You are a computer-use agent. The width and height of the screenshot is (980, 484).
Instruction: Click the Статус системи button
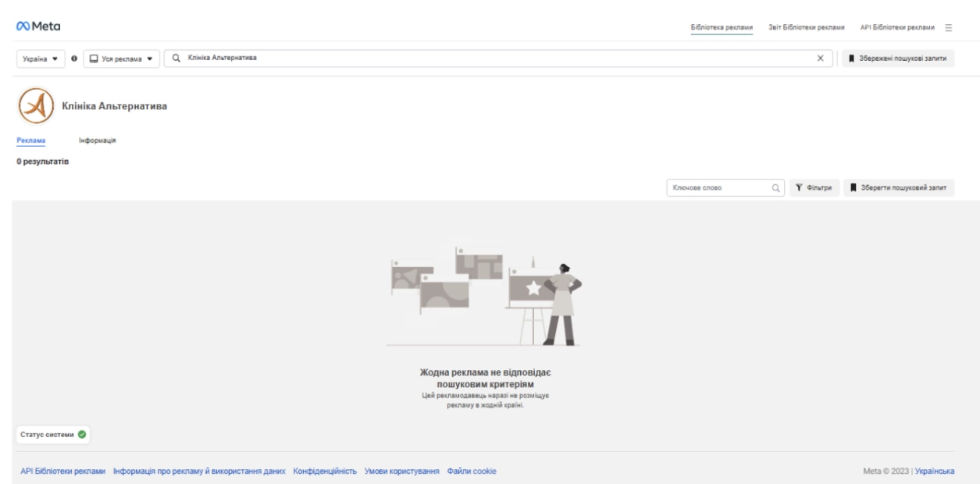(x=53, y=435)
